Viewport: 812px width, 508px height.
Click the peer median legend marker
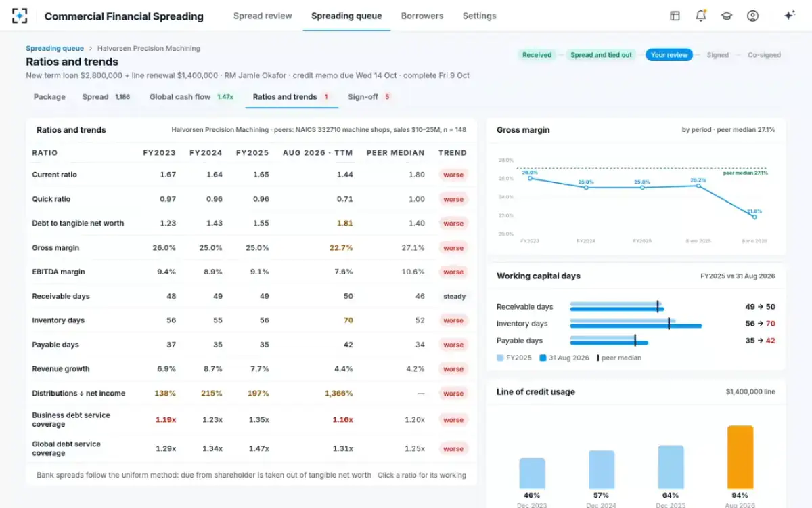coord(597,358)
